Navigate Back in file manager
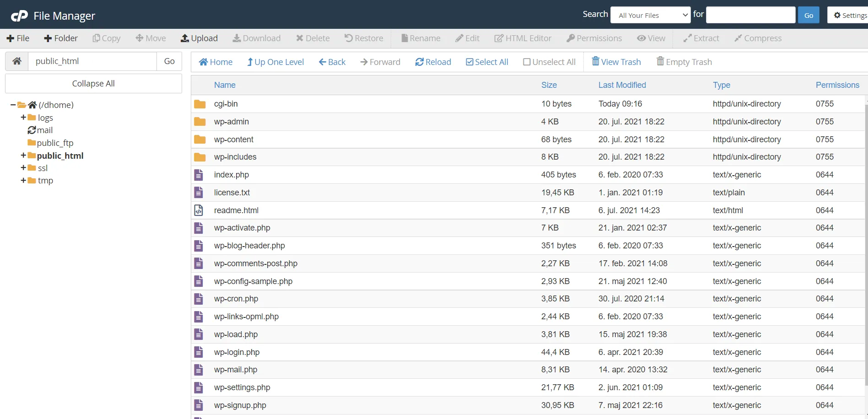Image resolution: width=868 pixels, height=419 pixels. point(332,62)
